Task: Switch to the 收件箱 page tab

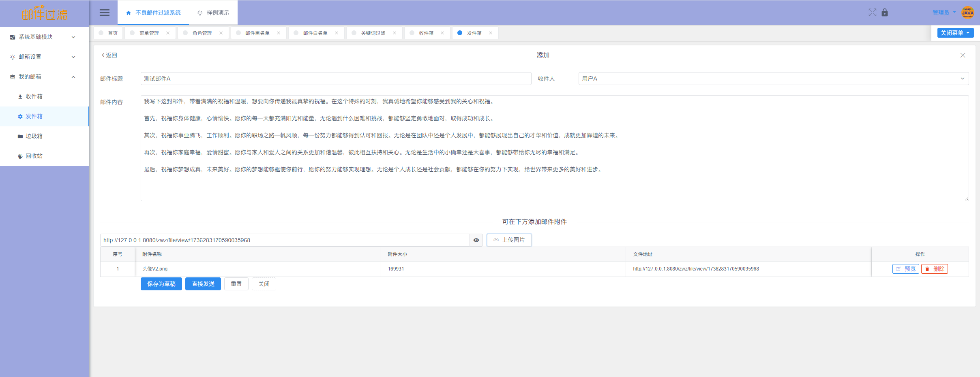Action: pos(426,33)
